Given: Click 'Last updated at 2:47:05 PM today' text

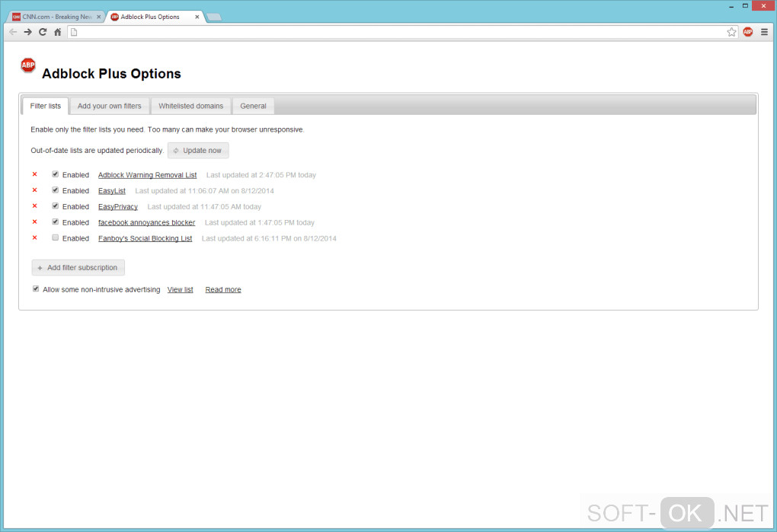Looking at the screenshot, I should point(261,175).
